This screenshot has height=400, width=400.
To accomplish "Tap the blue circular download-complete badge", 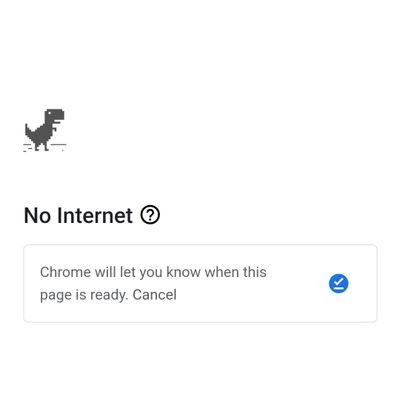I will pos(338,284).
